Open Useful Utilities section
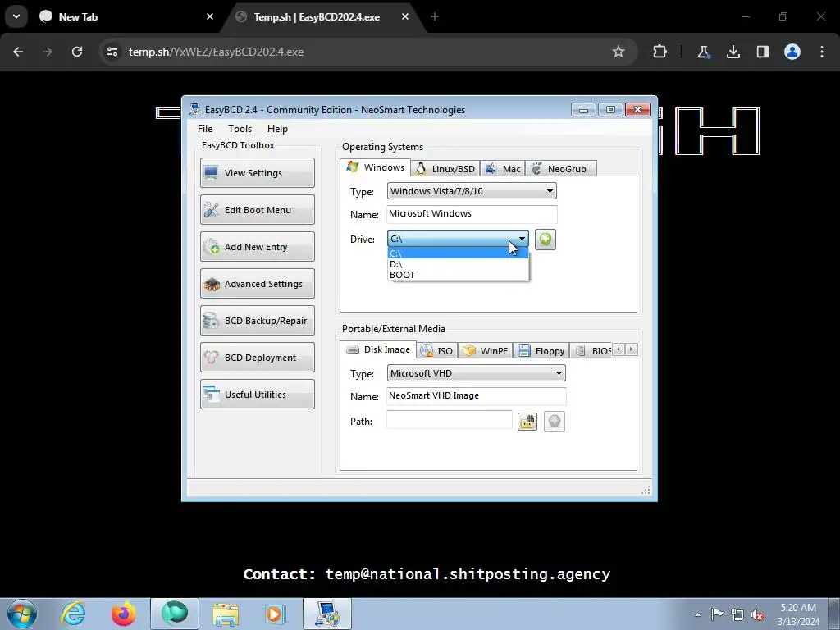The height and width of the screenshot is (630, 840). pyautogui.click(x=257, y=395)
